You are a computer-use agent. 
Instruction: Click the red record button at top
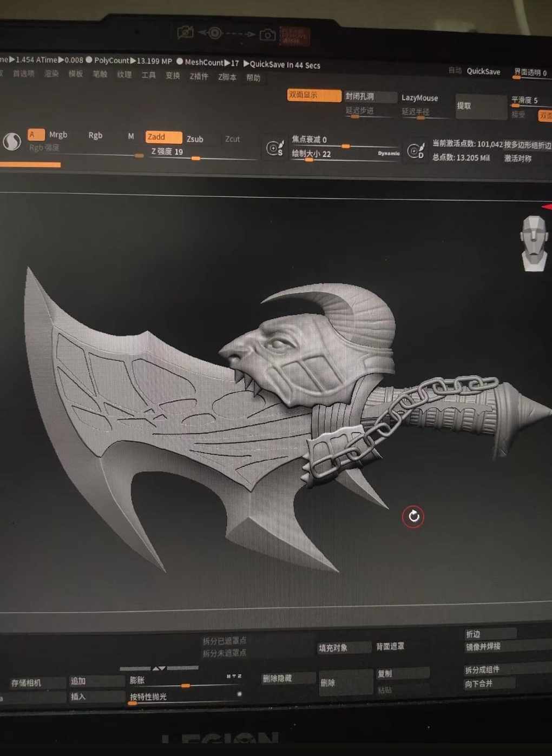point(294,36)
